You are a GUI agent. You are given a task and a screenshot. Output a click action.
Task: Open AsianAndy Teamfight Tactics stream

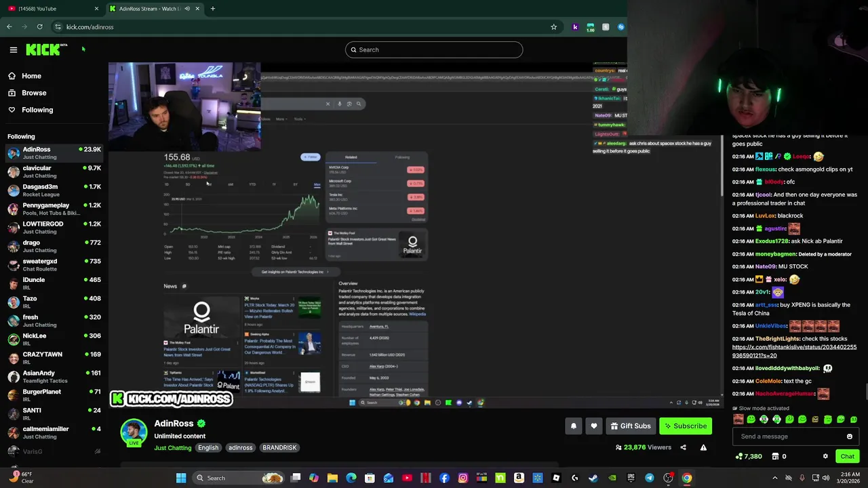[54, 377]
